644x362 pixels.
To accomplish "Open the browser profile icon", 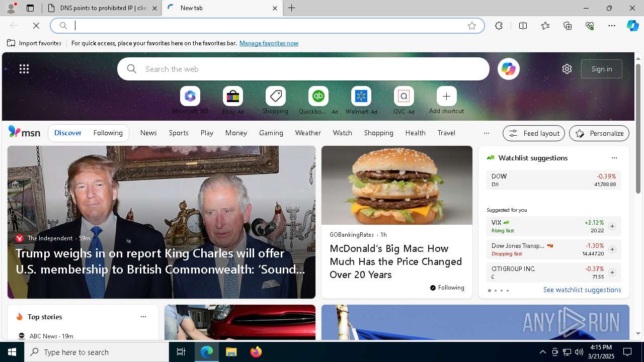I will pyautogui.click(x=11, y=8).
